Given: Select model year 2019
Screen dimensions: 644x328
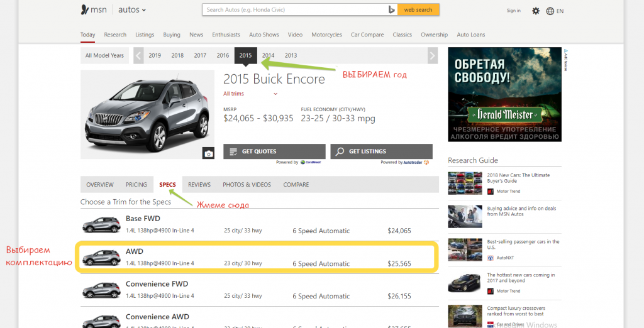Looking at the screenshot, I should (x=155, y=55).
